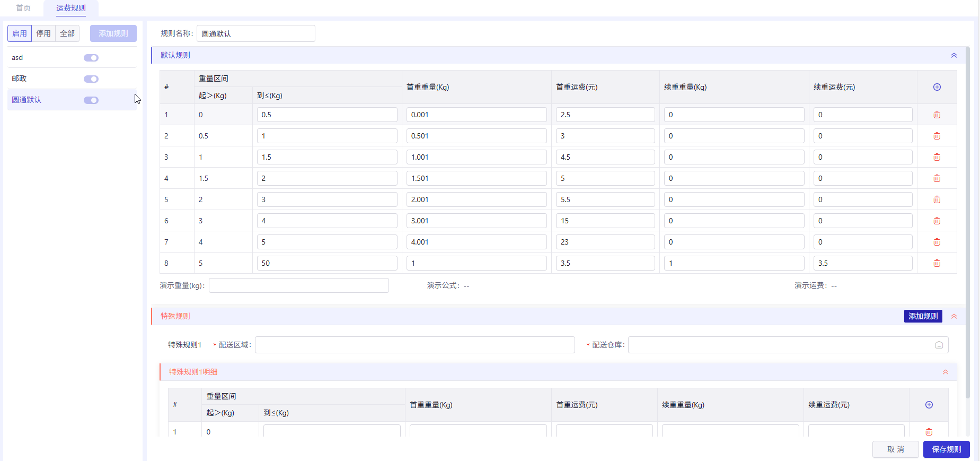Toggle the asd rule switch
This screenshot has height=461, width=980.
[91, 58]
